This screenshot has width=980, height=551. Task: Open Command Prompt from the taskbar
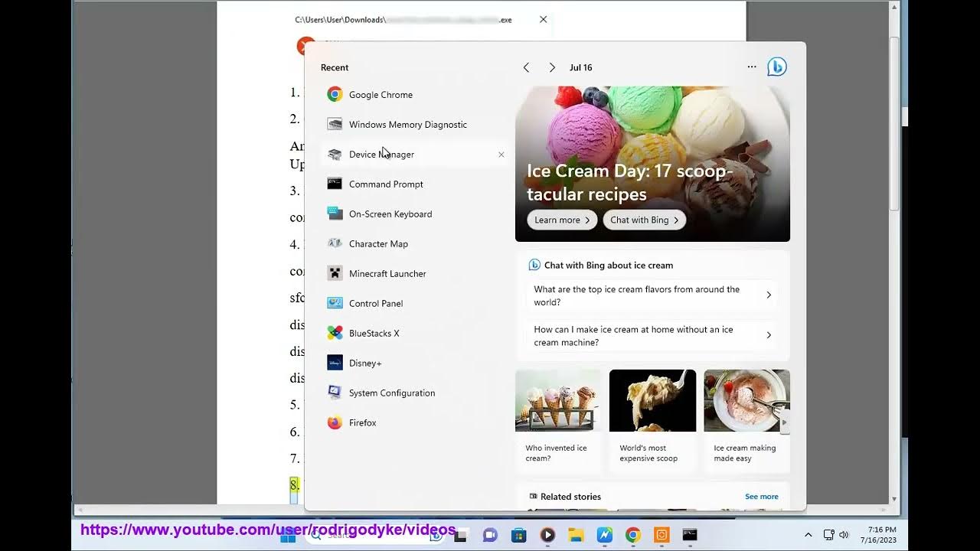(690, 536)
